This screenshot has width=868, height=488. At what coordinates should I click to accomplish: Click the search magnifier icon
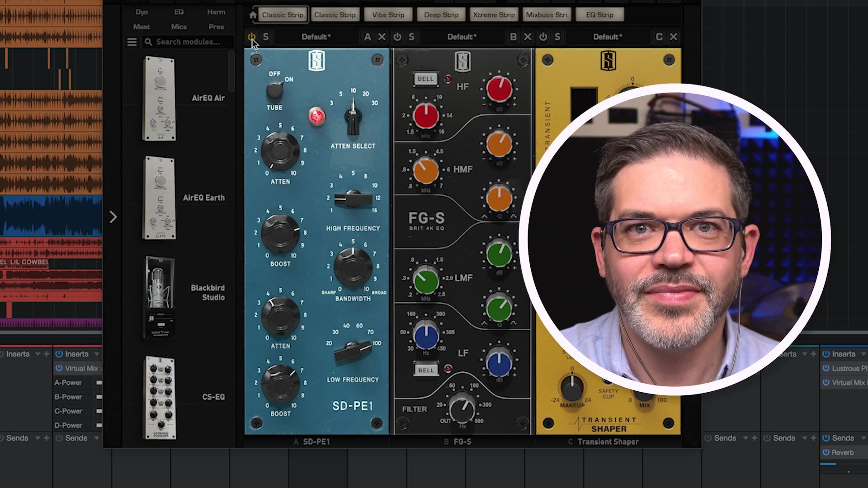pyautogui.click(x=148, y=42)
